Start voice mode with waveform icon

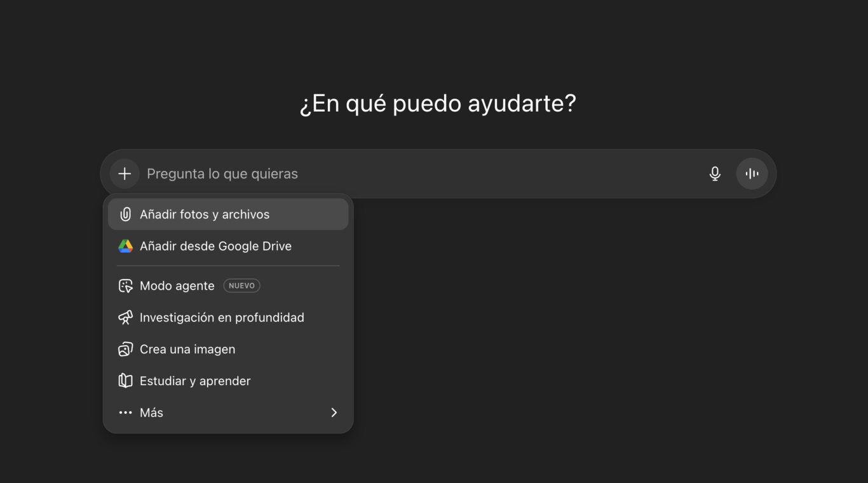point(752,173)
